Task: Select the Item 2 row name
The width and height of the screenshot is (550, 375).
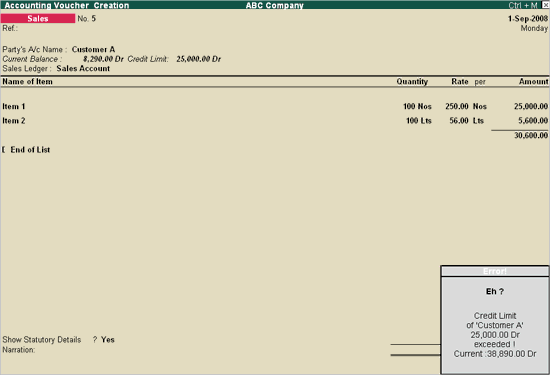Action: click(x=14, y=121)
